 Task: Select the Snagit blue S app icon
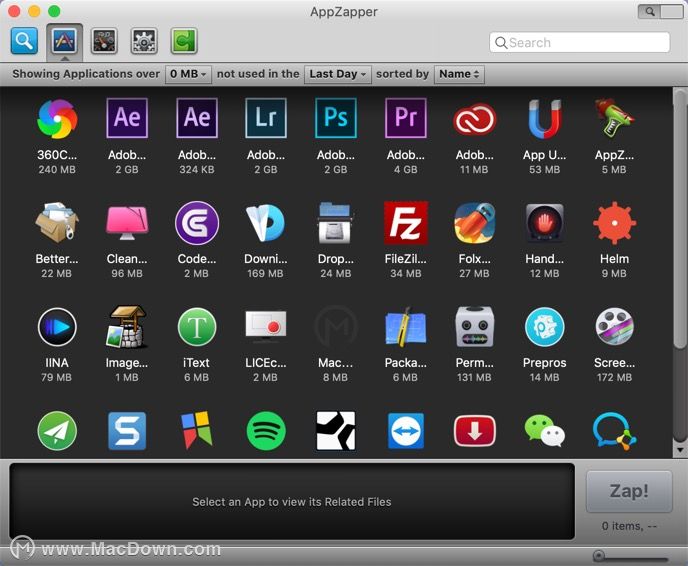pos(127,431)
